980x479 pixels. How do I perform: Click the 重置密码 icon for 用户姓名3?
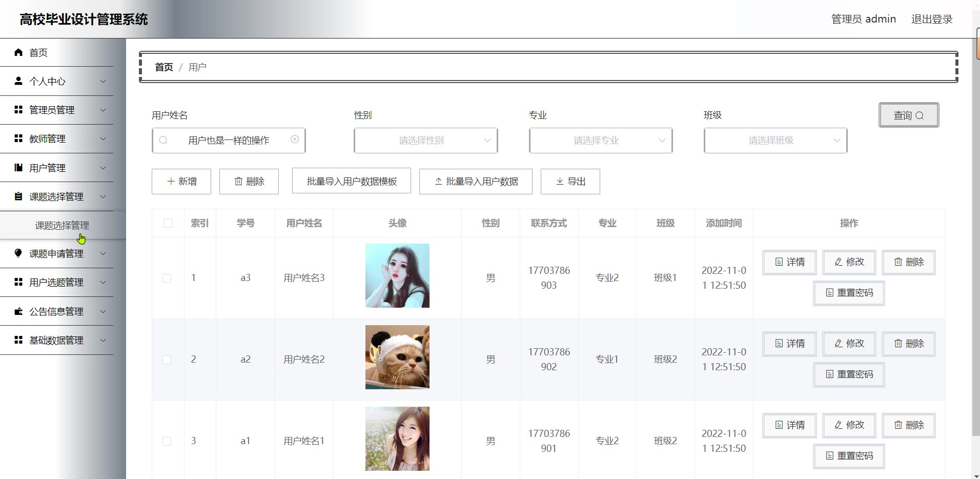[x=830, y=293]
